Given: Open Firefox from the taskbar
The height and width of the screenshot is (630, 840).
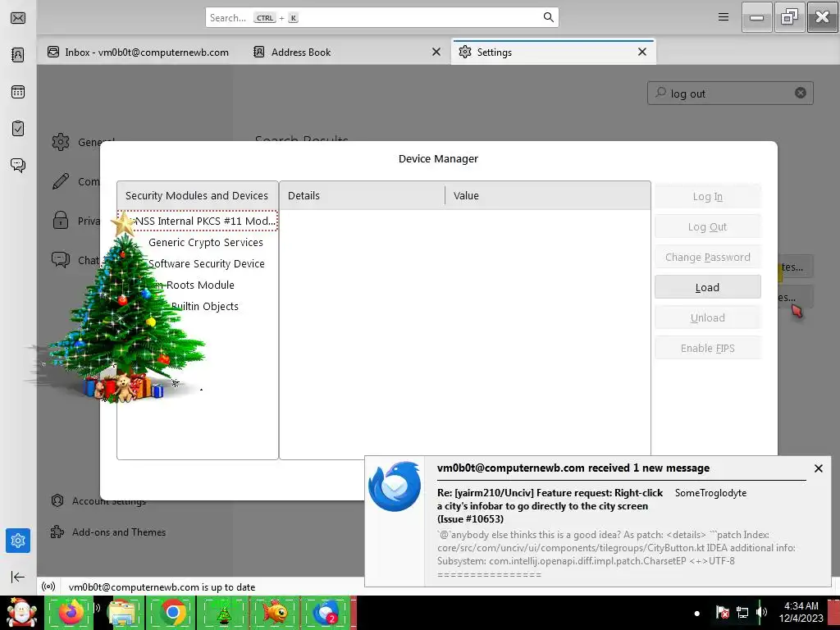Looking at the screenshot, I should [x=71, y=612].
